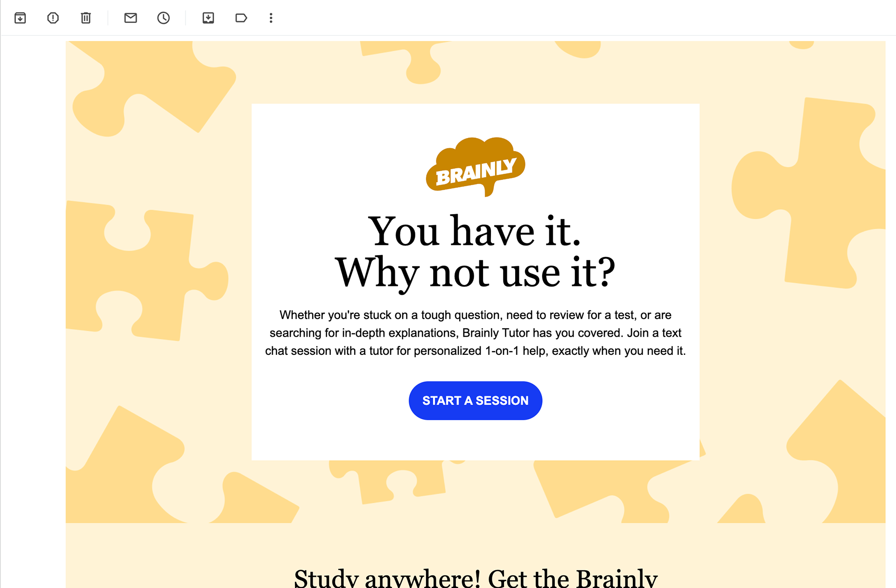Open the three-dot More options menu
This screenshot has height=588, width=896.
(271, 18)
